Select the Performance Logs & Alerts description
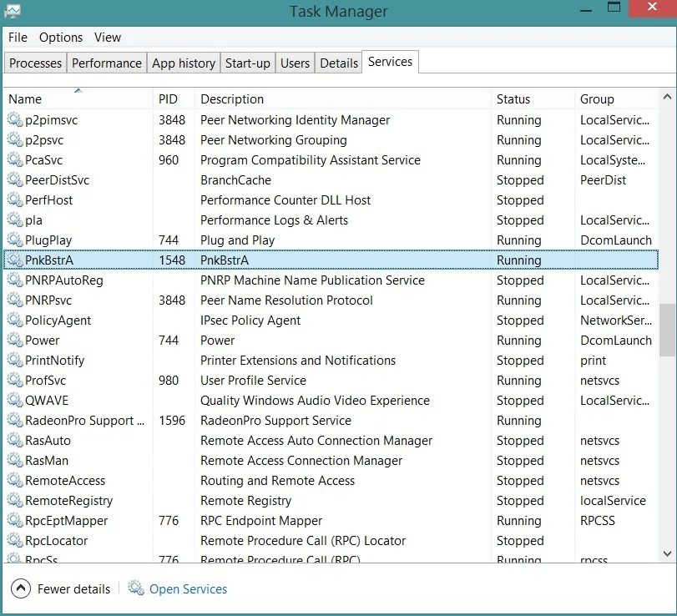Screen dimensions: 677x616 click(274, 220)
